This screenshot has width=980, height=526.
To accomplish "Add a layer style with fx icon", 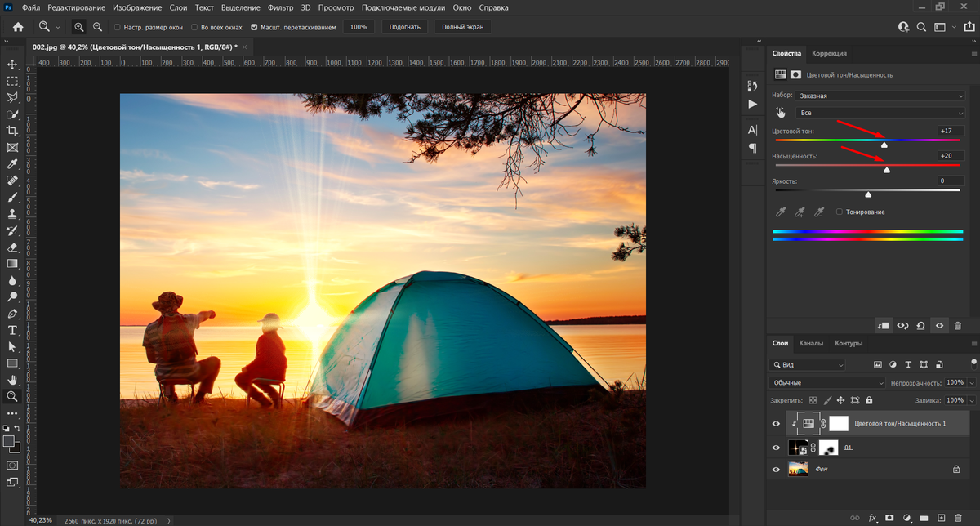I will click(872, 518).
